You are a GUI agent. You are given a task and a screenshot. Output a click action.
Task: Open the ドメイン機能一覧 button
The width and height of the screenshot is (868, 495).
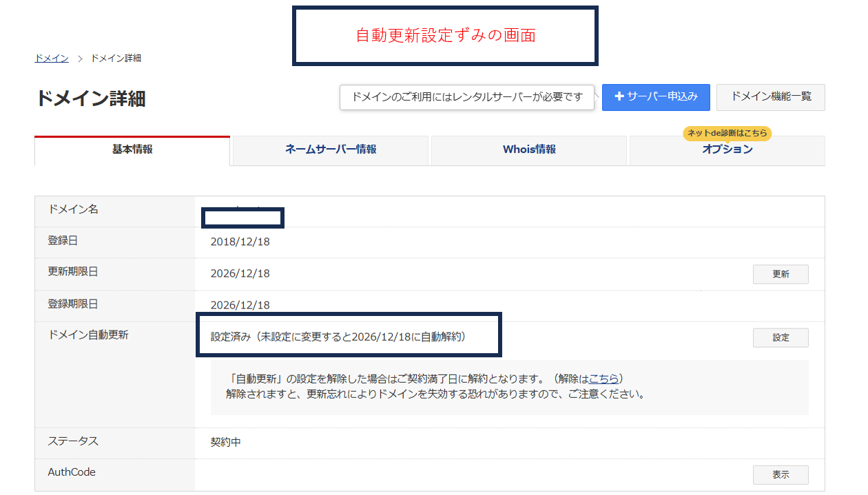[x=771, y=97]
